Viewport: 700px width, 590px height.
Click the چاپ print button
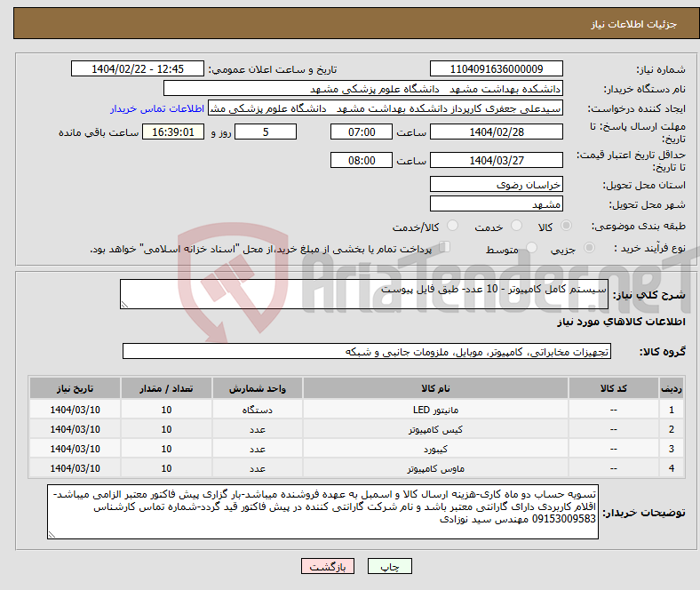coord(390,566)
